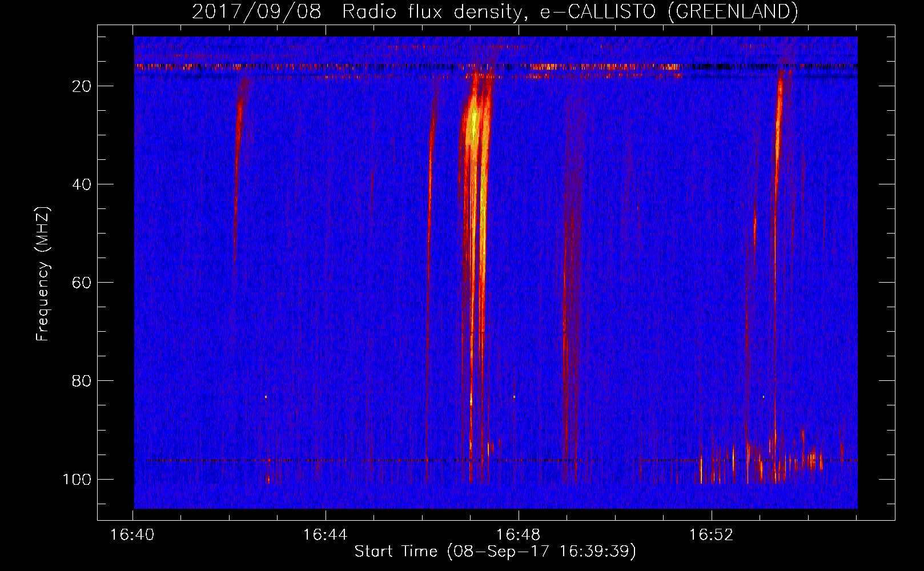
Task: Click the frequency tick label '20'
Action: click(82, 86)
